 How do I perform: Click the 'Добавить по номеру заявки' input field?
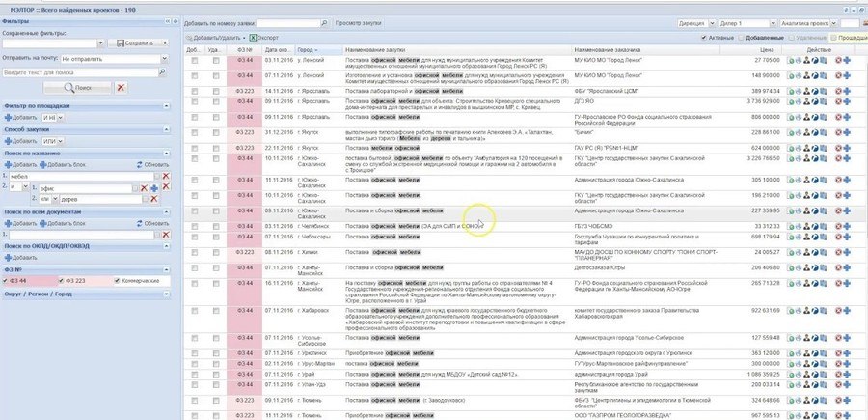click(288, 23)
